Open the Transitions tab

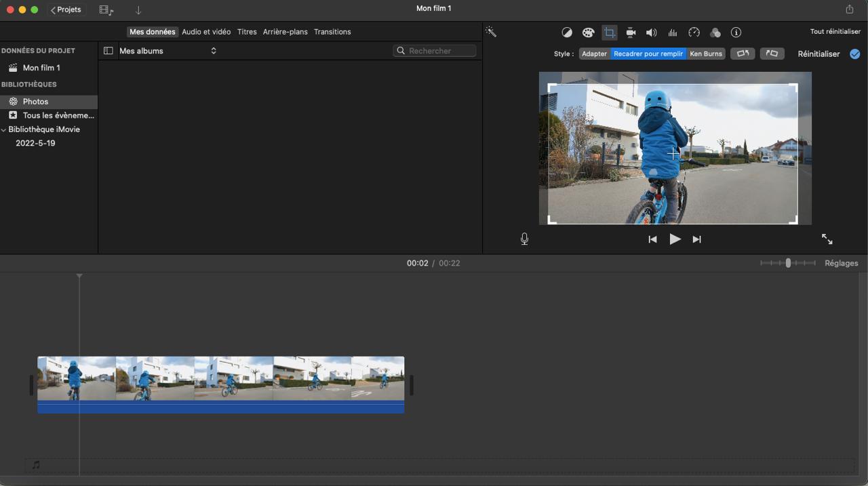click(332, 31)
